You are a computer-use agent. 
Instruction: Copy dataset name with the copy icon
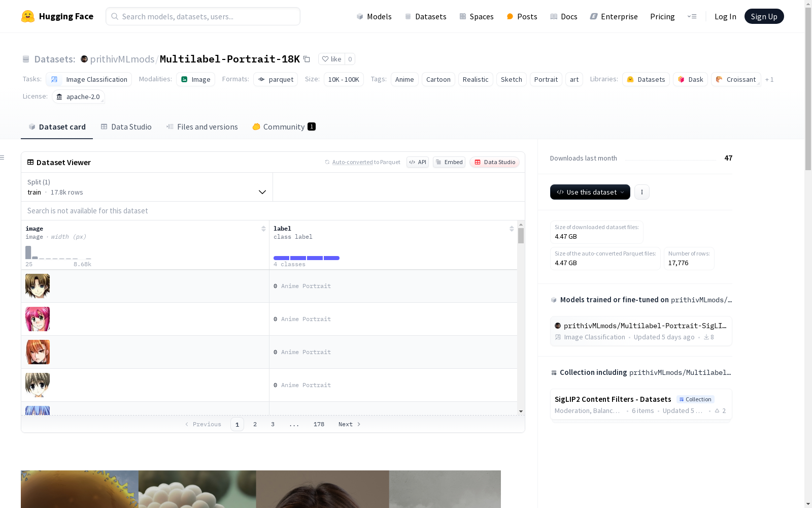click(x=307, y=59)
